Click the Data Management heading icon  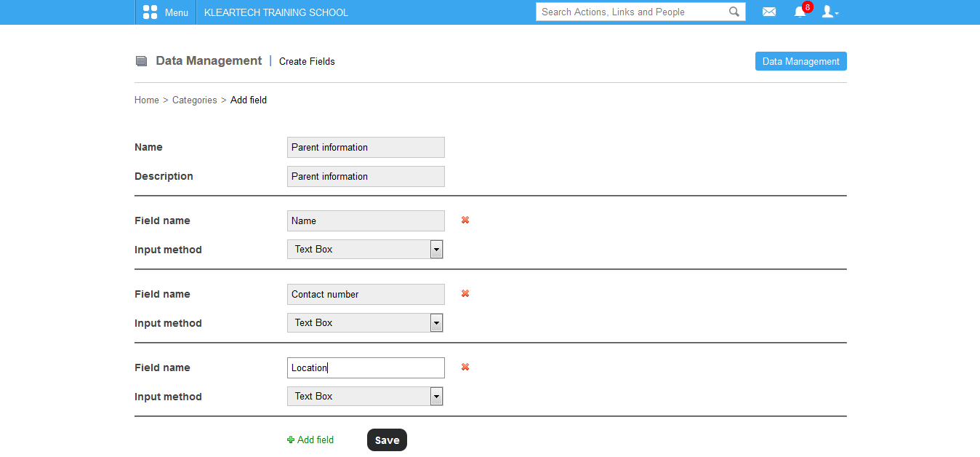click(x=141, y=61)
